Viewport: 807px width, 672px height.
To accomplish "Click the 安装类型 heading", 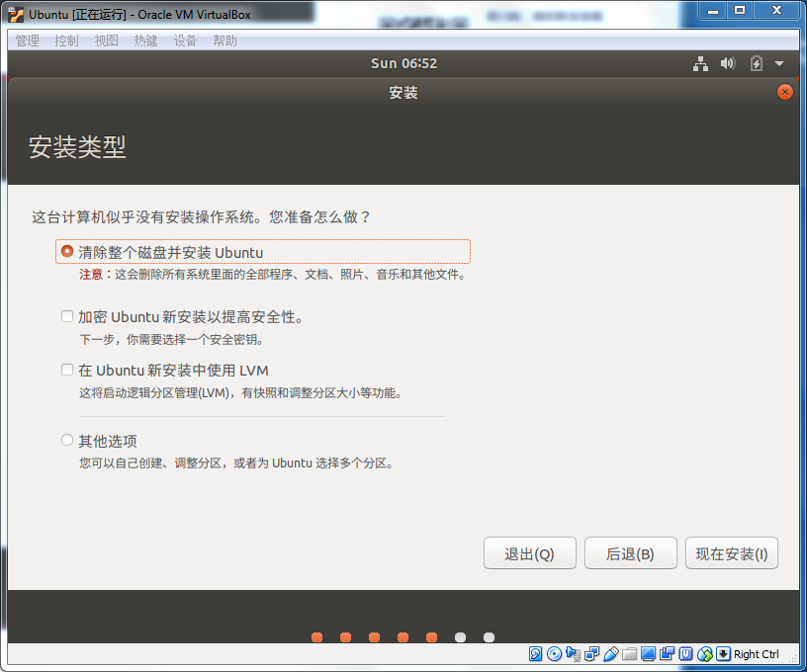I will (x=77, y=147).
